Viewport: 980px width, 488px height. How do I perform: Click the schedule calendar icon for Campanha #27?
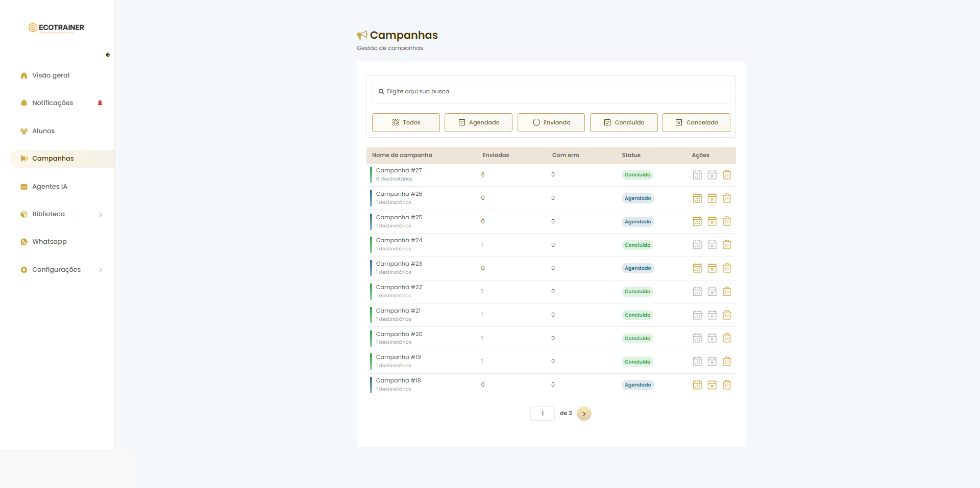pos(697,175)
